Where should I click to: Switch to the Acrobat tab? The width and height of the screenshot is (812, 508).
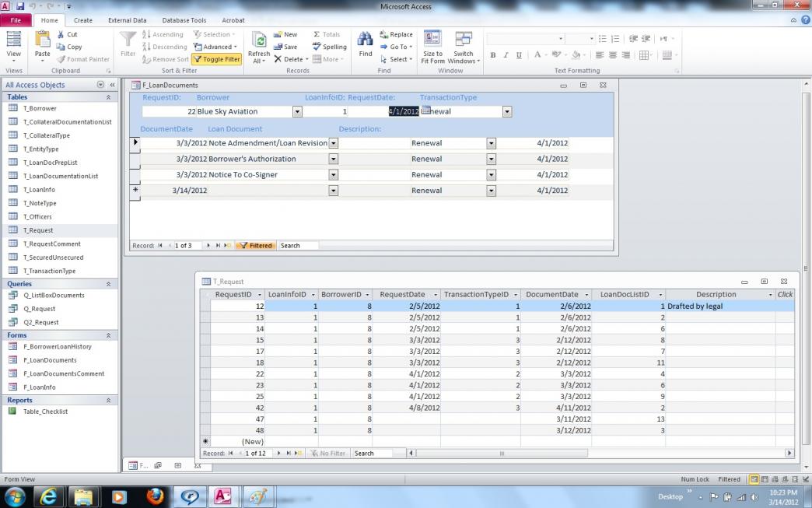pyautogui.click(x=233, y=20)
